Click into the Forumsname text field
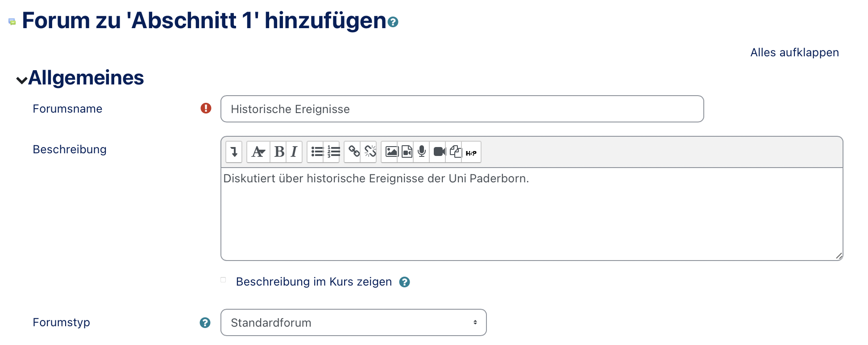868x345 pixels. [x=462, y=109]
